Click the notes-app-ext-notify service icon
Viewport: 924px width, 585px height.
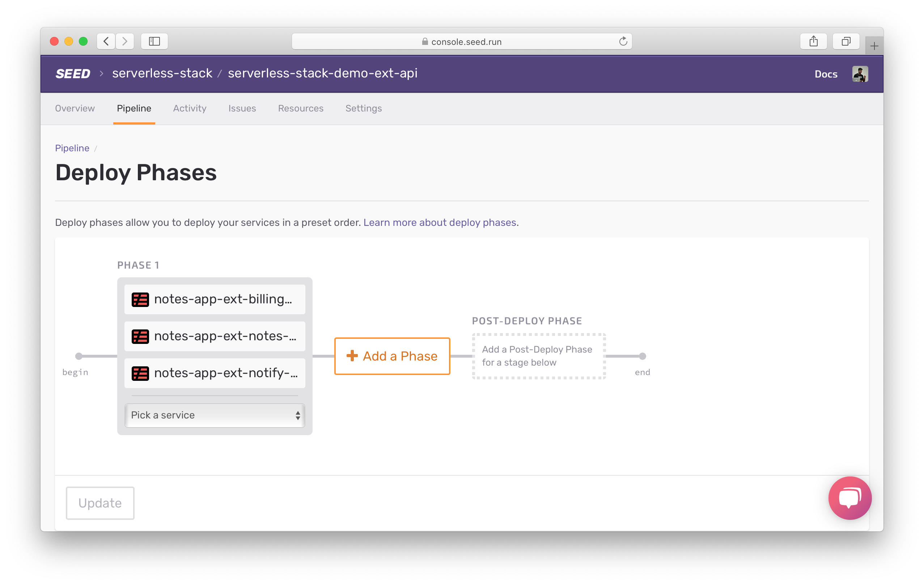pos(140,373)
